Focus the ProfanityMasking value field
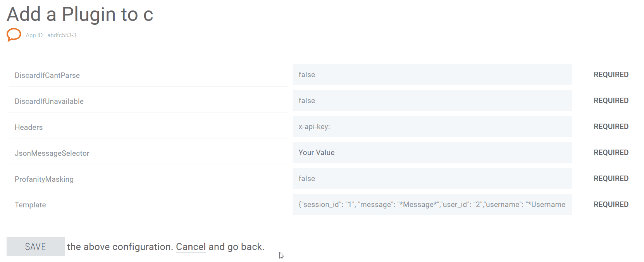The width and height of the screenshot is (644, 262). 432,179
